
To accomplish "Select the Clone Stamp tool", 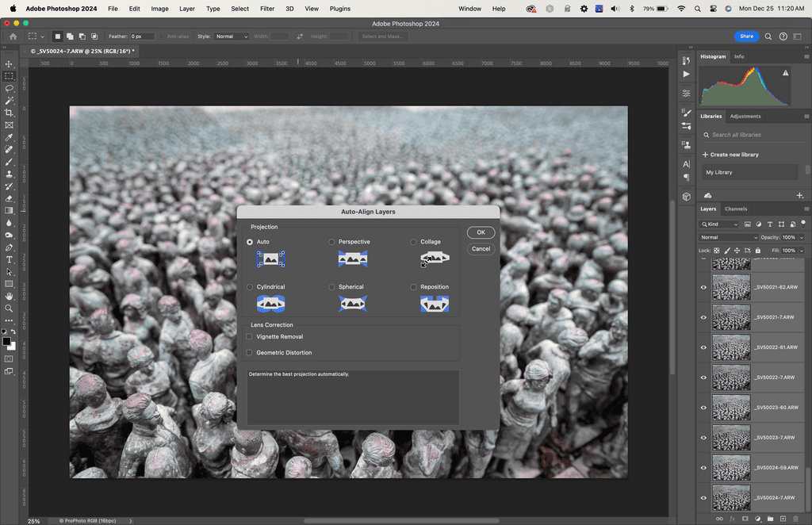I will click(x=9, y=174).
